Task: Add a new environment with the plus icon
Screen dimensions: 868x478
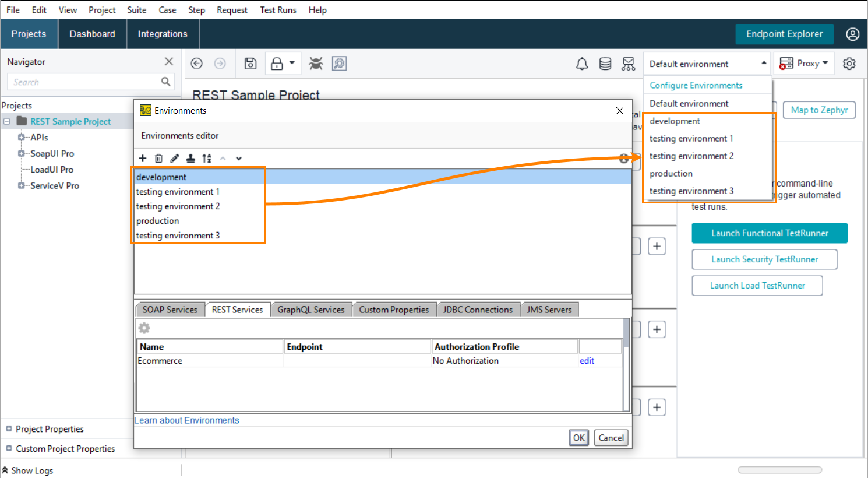Action: (x=143, y=158)
